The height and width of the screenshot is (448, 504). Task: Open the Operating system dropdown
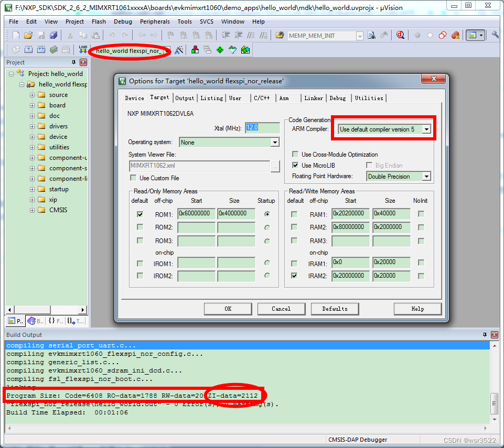tap(274, 143)
